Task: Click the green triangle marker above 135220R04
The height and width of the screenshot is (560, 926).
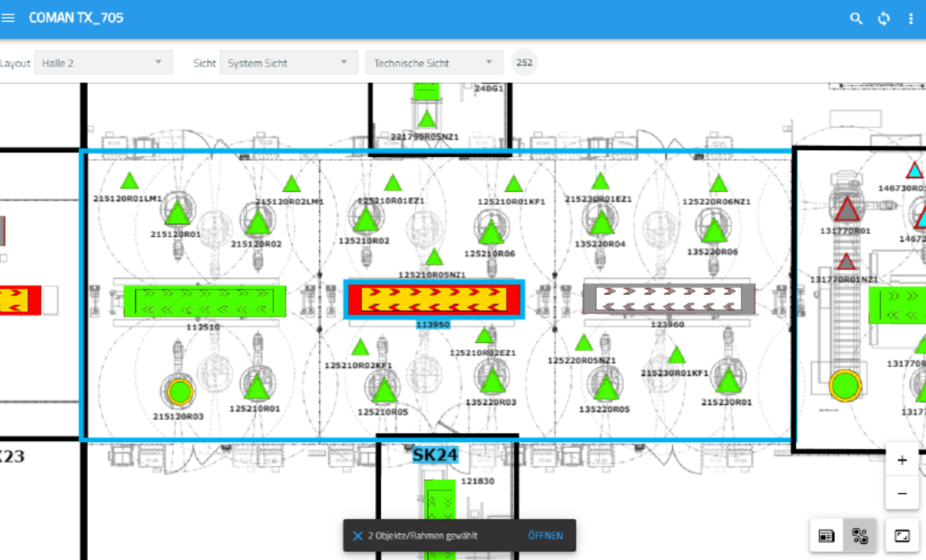Action: tap(601, 222)
